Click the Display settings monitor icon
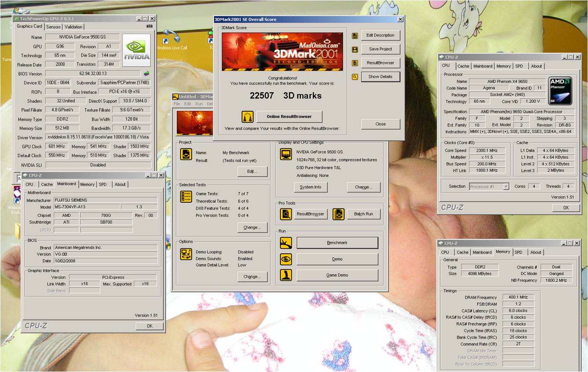 [x=286, y=154]
